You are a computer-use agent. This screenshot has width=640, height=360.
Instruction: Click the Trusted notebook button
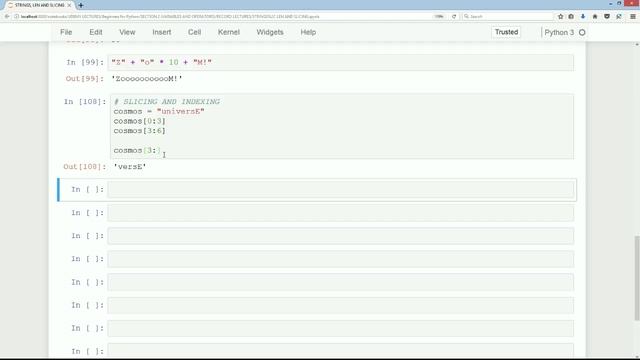point(506,32)
